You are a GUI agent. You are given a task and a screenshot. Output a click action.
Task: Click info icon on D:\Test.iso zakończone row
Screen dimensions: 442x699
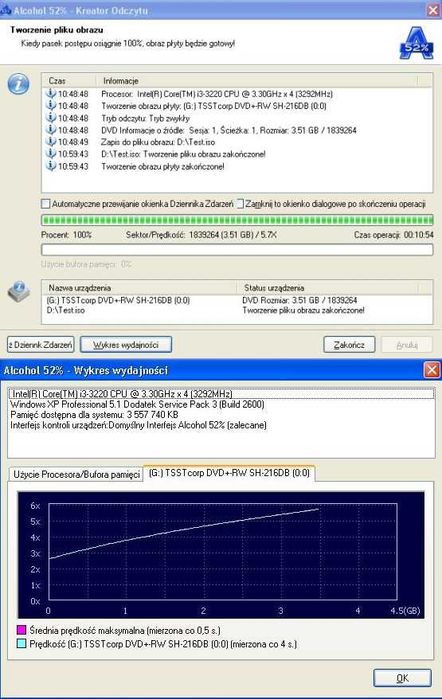click(x=51, y=154)
